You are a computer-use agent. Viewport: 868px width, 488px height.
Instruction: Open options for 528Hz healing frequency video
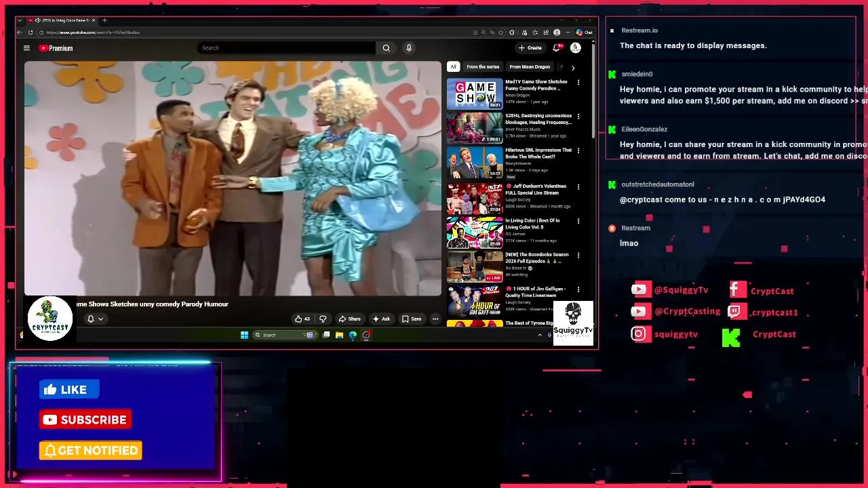(578, 117)
